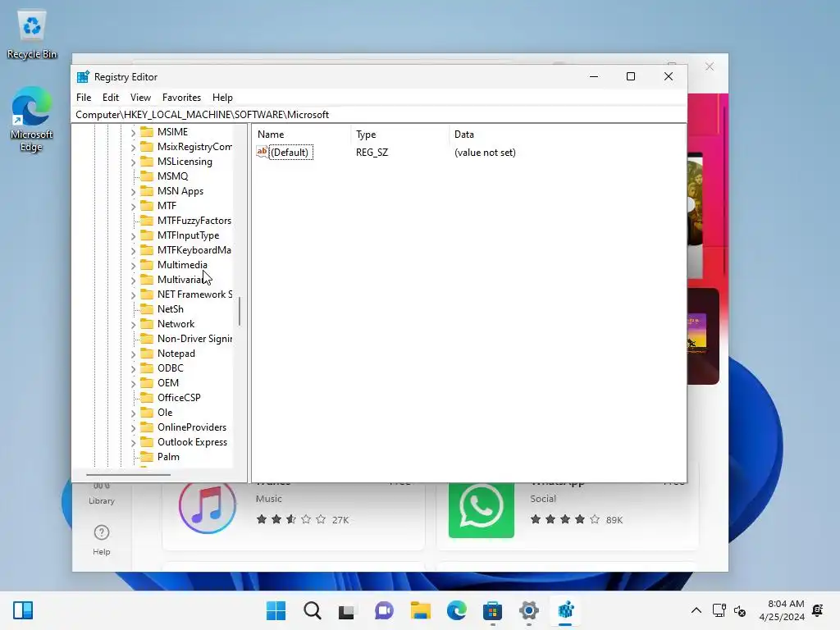840x630 pixels.
Task: Click the tree pane horizontal scrollbar
Action: (129, 475)
